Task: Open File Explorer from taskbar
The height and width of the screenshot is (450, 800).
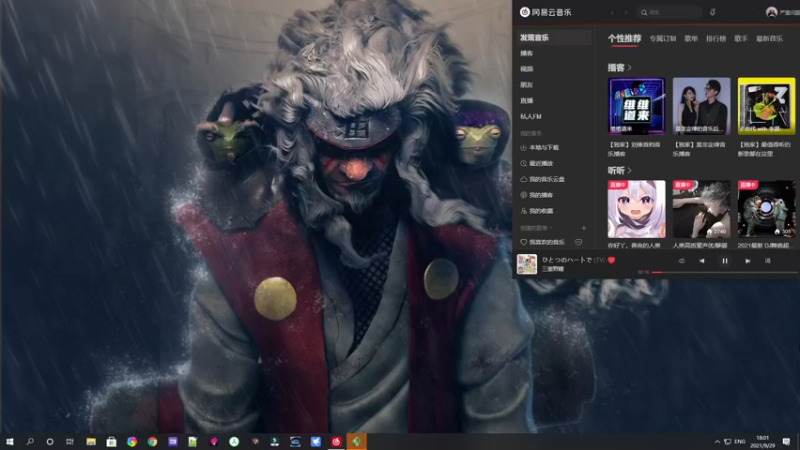Action: coord(91,441)
